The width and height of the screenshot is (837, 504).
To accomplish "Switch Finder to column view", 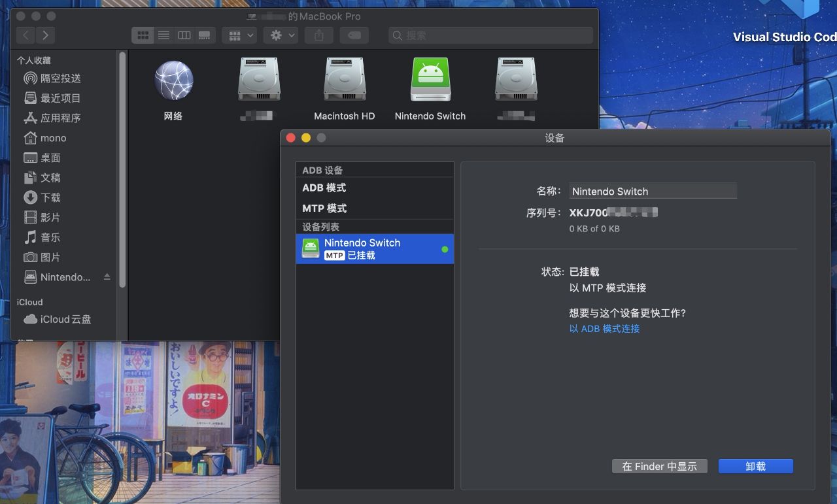I will pos(184,35).
